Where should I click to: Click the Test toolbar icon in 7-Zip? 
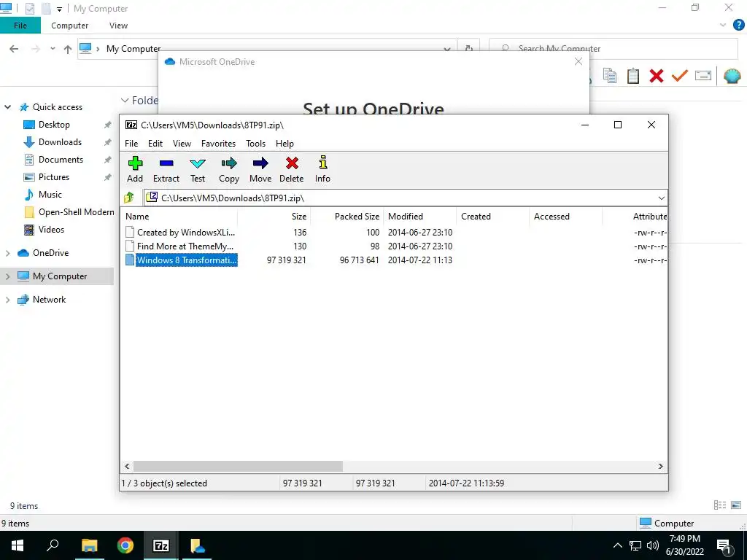tap(198, 164)
